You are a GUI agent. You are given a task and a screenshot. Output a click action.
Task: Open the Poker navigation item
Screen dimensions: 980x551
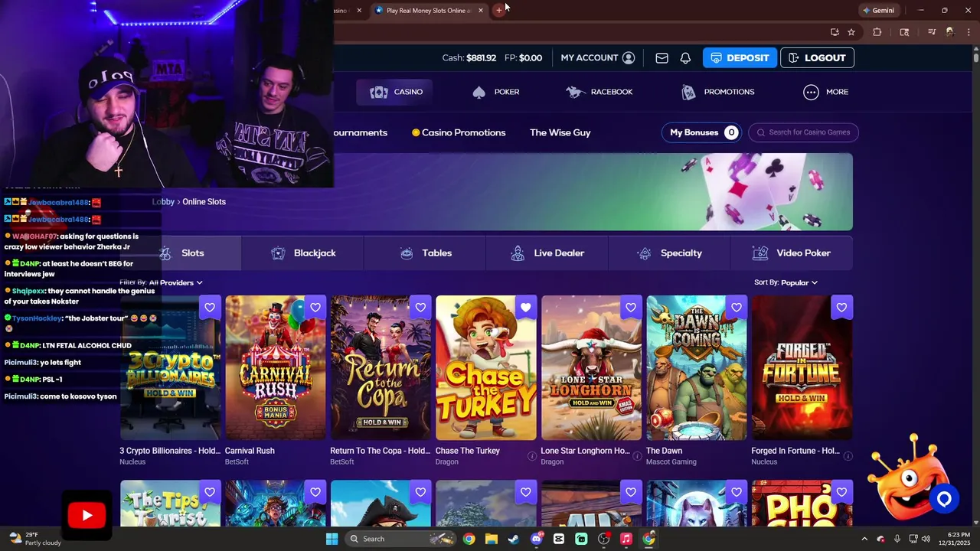[x=496, y=92]
